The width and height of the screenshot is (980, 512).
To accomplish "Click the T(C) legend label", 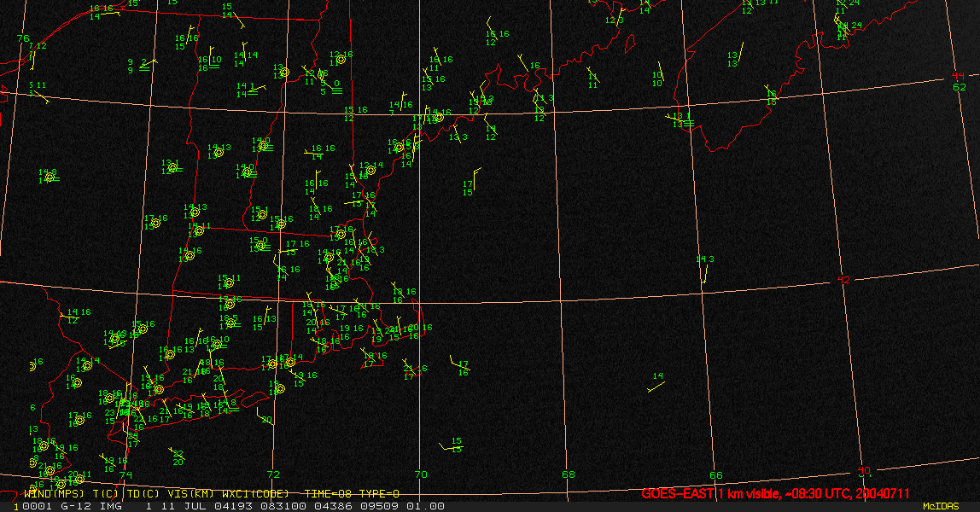I will pyautogui.click(x=106, y=494).
